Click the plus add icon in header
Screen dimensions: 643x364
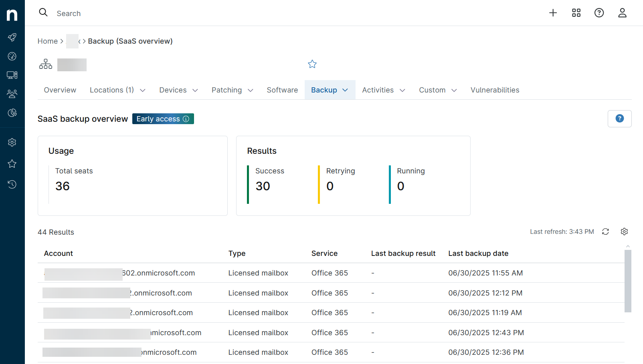[x=553, y=13]
